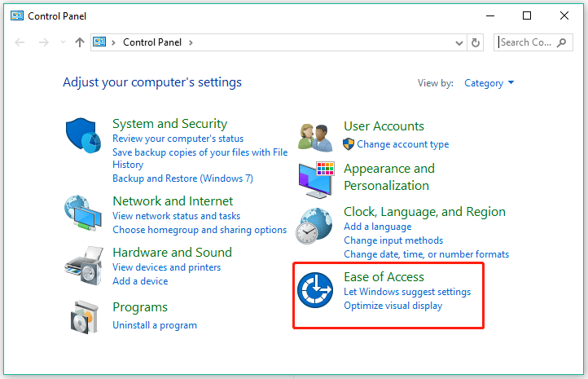This screenshot has width=588, height=379.
Task: Click Change account type link
Action: pyautogui.click(x=403, y=144)
